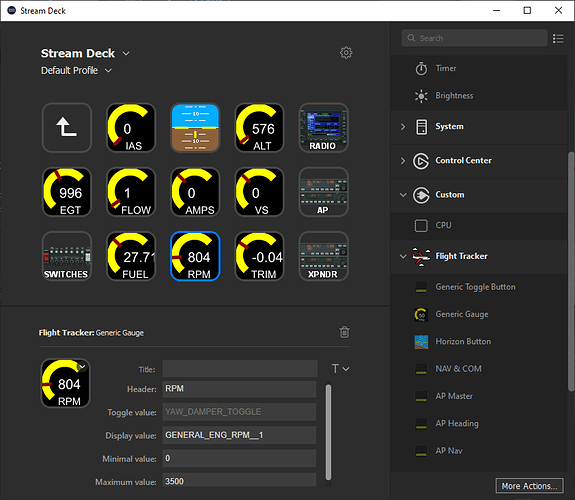Delete action with trash can icon

tap(344, 332)
